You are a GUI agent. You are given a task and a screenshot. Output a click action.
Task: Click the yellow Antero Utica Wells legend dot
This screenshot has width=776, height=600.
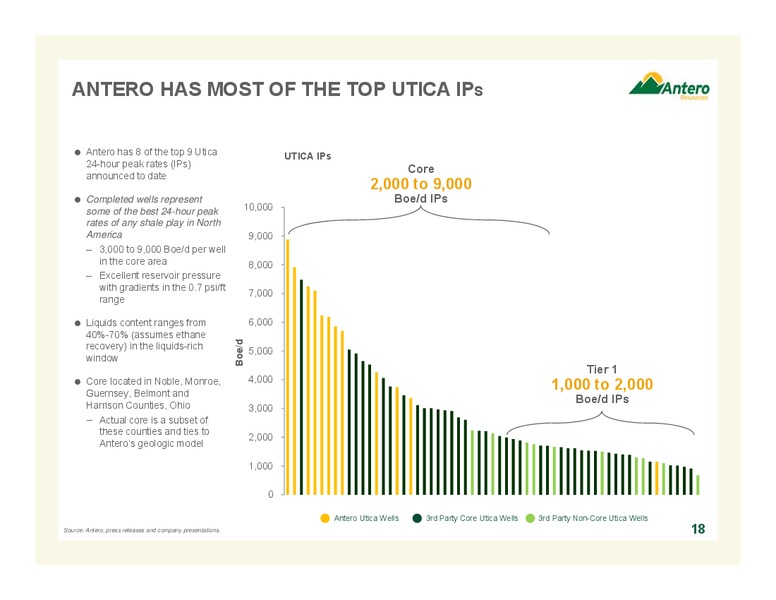click(325, 518)
